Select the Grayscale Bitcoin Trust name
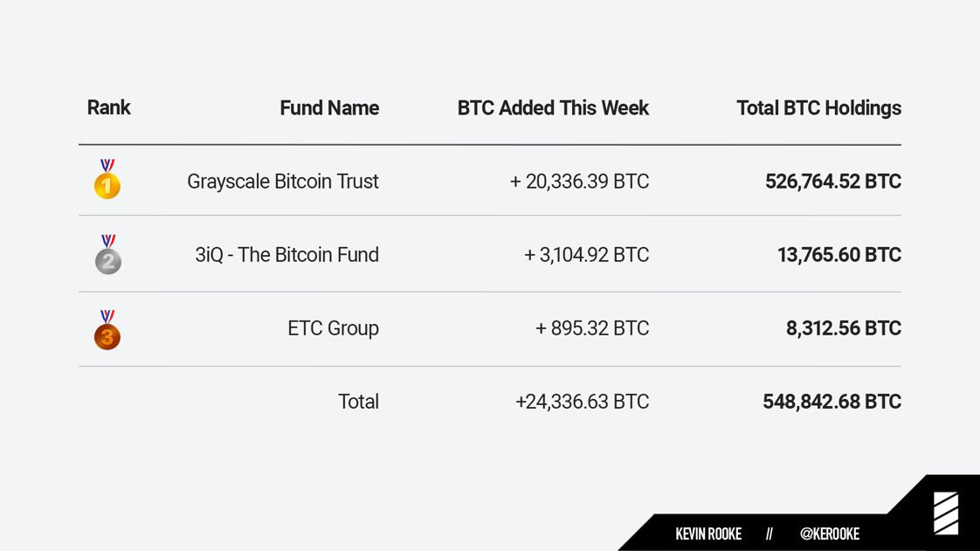The image size is (980, 551). [283, 182]
